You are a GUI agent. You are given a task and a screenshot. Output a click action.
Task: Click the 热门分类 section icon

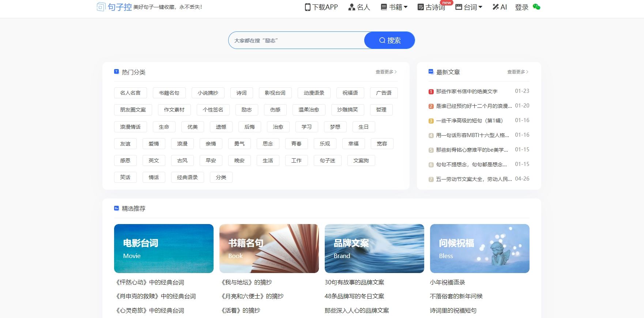116,72
